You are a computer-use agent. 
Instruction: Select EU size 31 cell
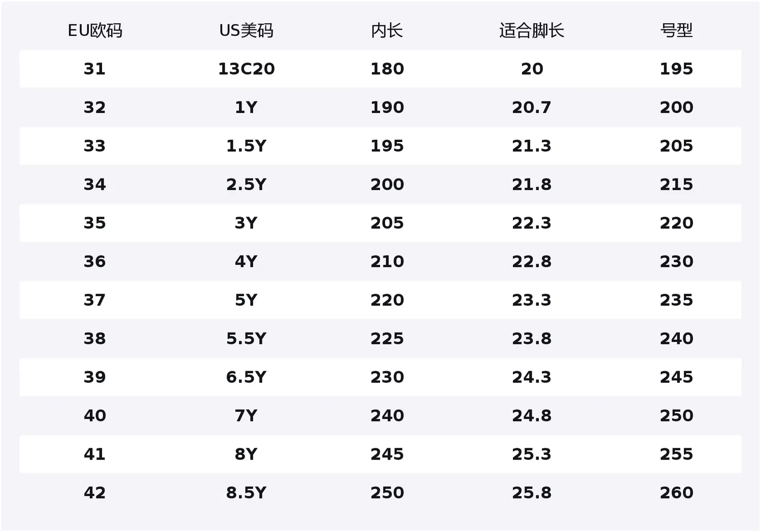95,68
